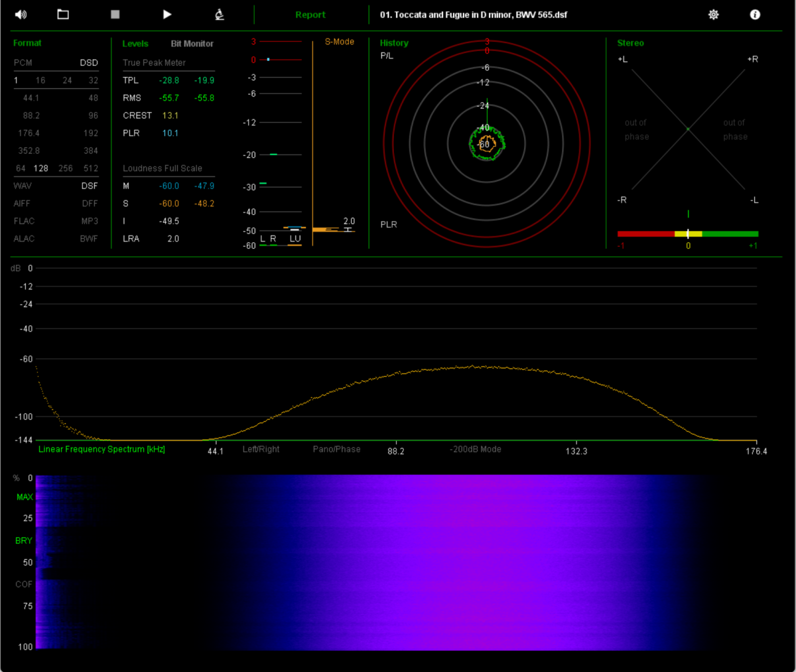The height and width of the screenshot is (672, 796).
Task: Click the Loudness Full Scale label
Action: pyautogui.click(x=163, y=168)
